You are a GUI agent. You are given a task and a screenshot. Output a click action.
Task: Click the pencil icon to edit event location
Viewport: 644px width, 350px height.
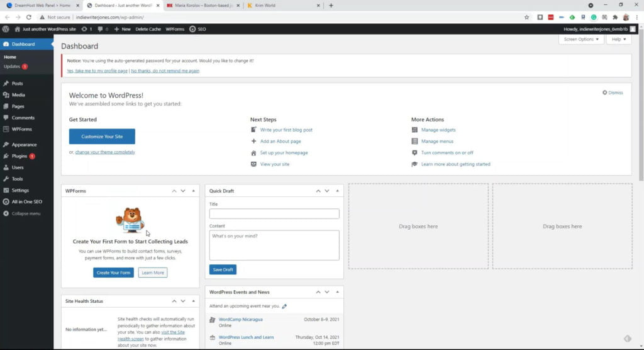tap(284, 306)
